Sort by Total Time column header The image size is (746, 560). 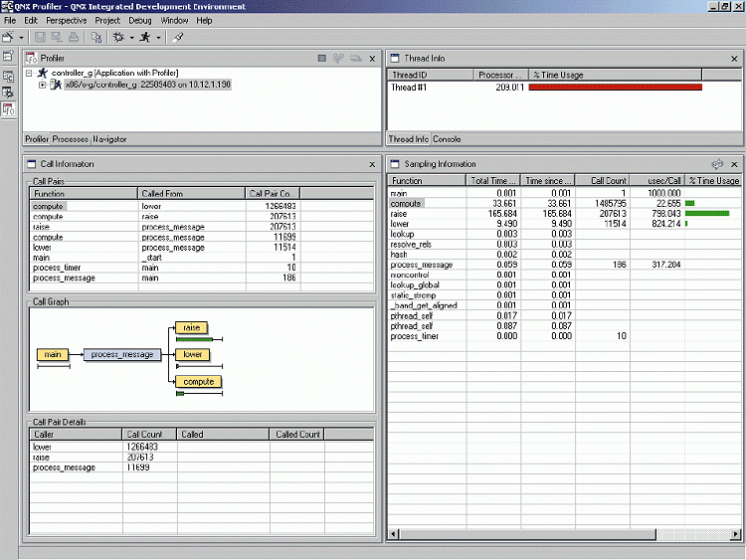click(493, 180)
